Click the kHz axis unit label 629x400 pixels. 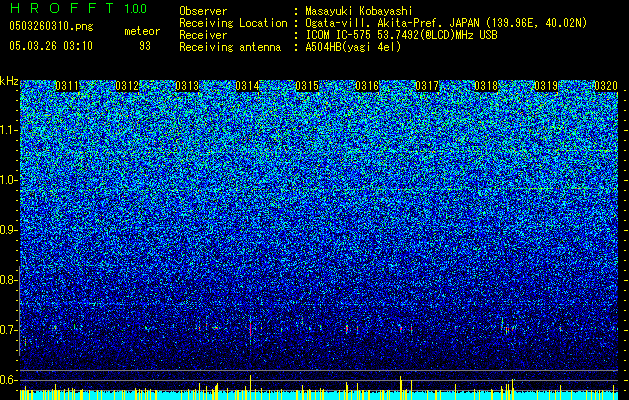point(9,81)
